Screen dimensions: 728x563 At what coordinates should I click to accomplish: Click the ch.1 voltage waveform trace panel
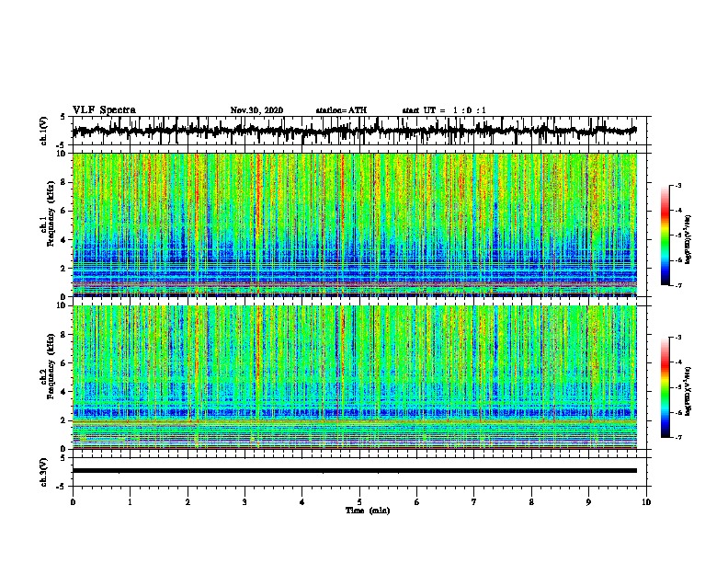point(359,131)
